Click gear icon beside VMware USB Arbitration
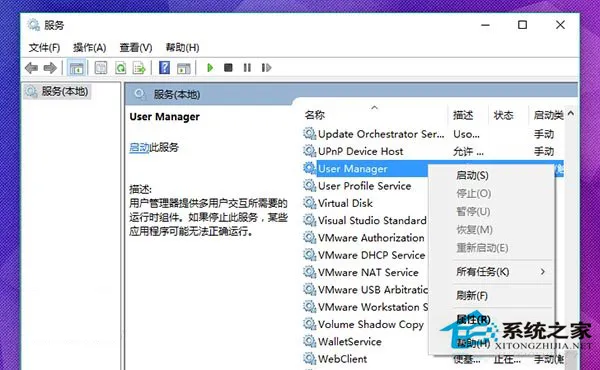Viewport: 600px width, 370px height. 309,289
